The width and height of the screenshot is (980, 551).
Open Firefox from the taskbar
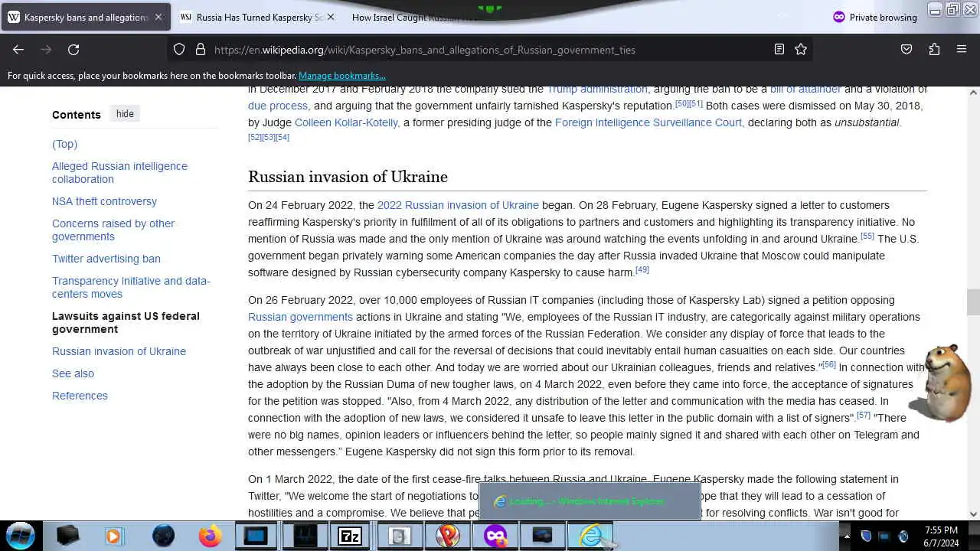tap(210, 536)
